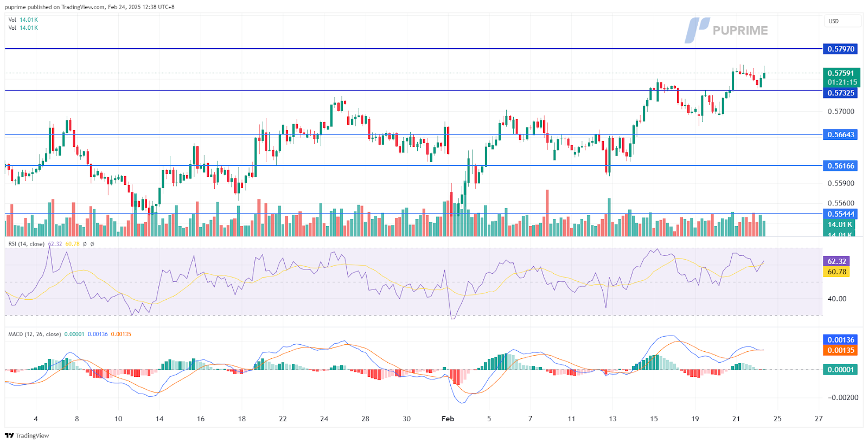
Task: Click date 13 on the time axis
Action: 612,419
